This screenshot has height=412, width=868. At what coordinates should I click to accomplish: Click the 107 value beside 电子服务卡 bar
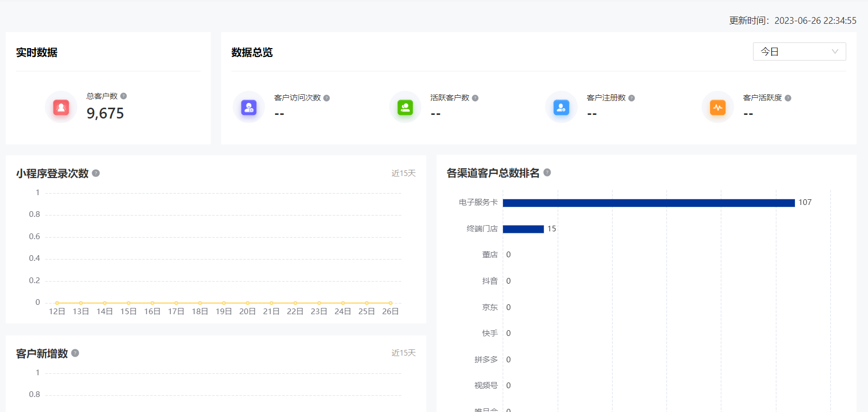(x=805, y=202)
